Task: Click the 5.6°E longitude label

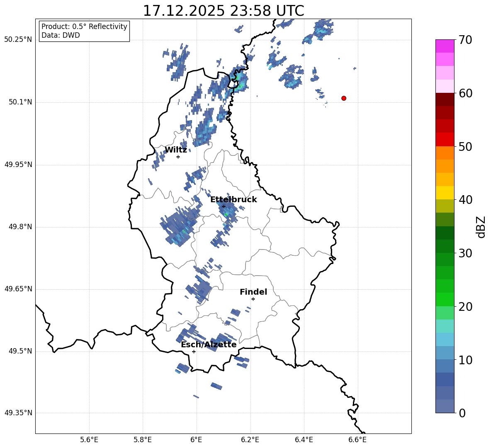Action: 89,440
